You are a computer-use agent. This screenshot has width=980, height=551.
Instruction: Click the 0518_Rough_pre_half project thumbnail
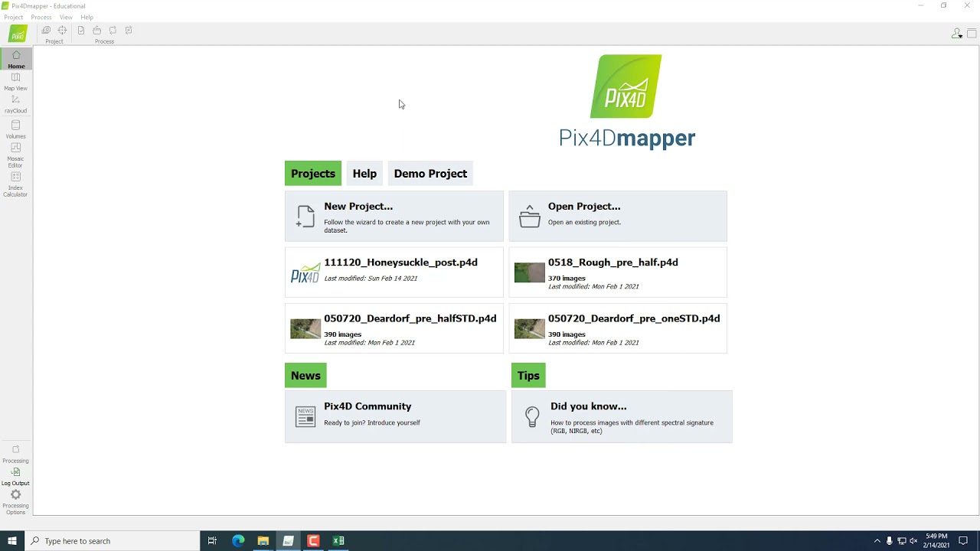530,272
